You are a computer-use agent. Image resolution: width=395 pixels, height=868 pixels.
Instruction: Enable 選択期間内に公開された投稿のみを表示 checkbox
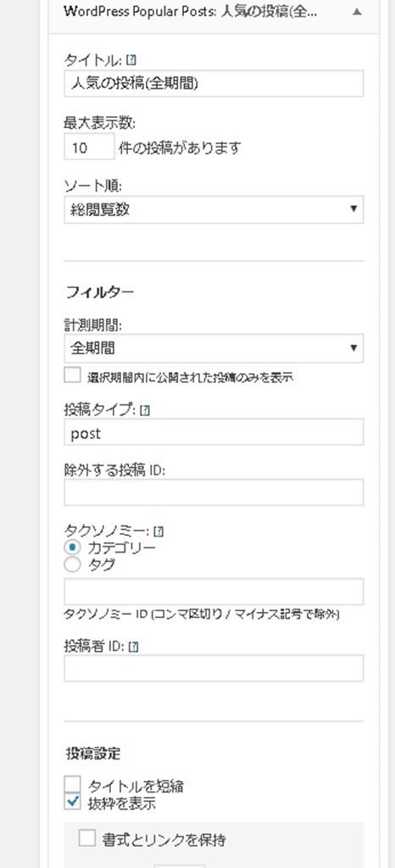[x=72, y=375]
